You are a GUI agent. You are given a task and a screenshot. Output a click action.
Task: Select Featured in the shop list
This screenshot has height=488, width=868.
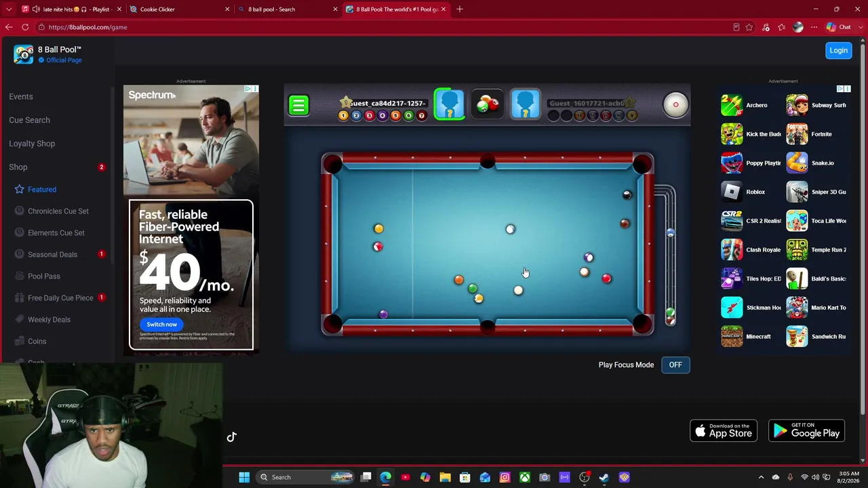42,189
